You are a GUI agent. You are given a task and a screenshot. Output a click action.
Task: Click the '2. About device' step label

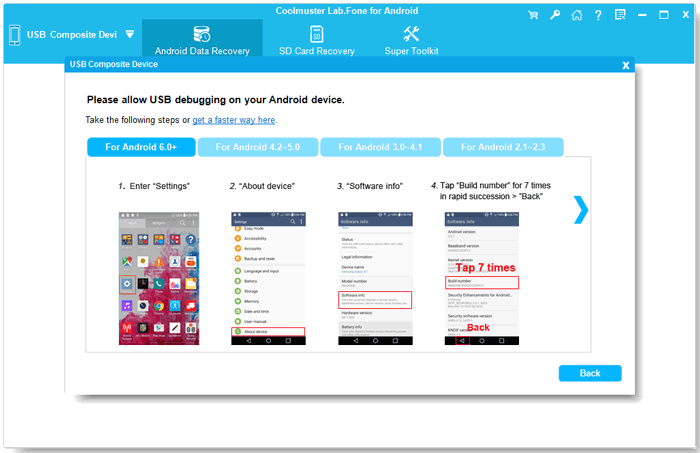[x=262, y=186]
